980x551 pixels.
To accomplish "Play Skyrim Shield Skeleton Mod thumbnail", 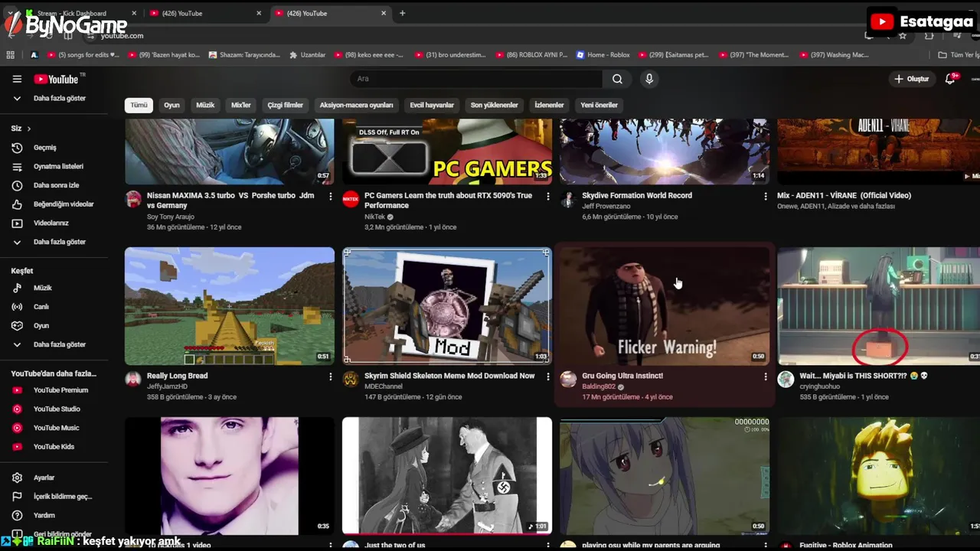I will (446, 305).
